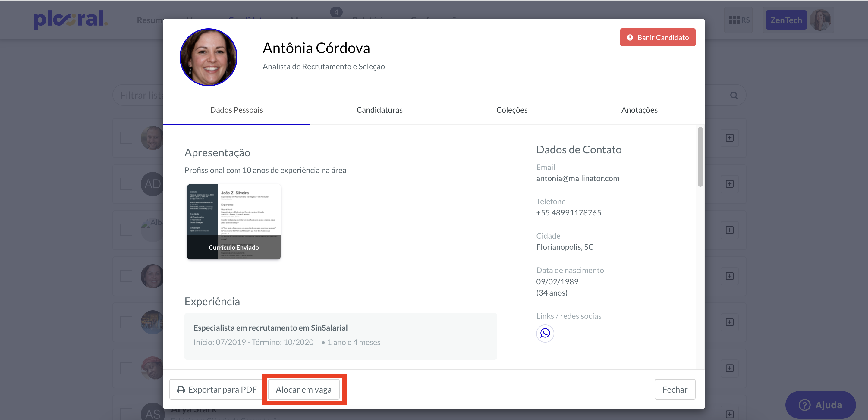Click the alert icon in Banir Candidato

629,37
